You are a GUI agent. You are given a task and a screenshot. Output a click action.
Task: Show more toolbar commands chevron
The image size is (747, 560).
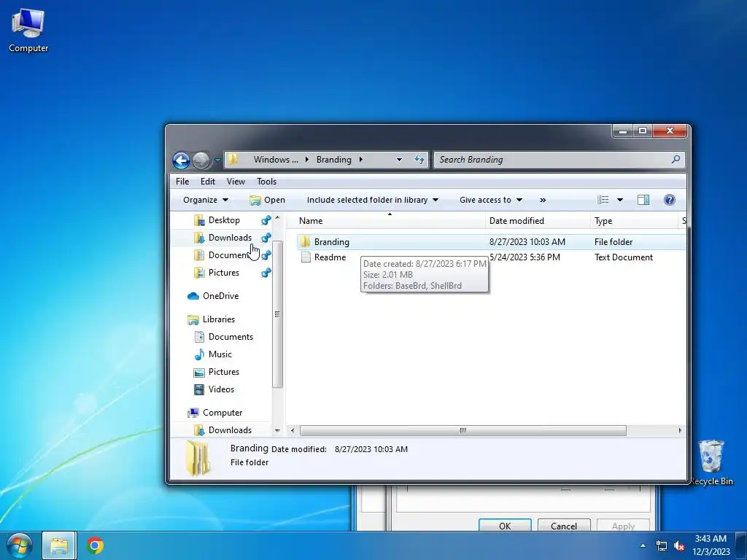pyautogui.click(x=543, y=200)
